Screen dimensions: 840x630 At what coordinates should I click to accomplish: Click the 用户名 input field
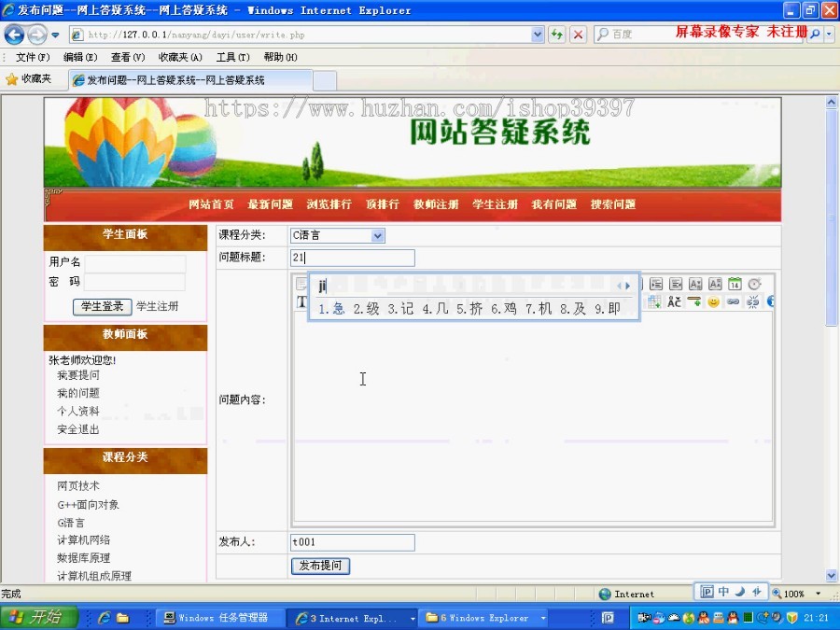pos(135,263)
